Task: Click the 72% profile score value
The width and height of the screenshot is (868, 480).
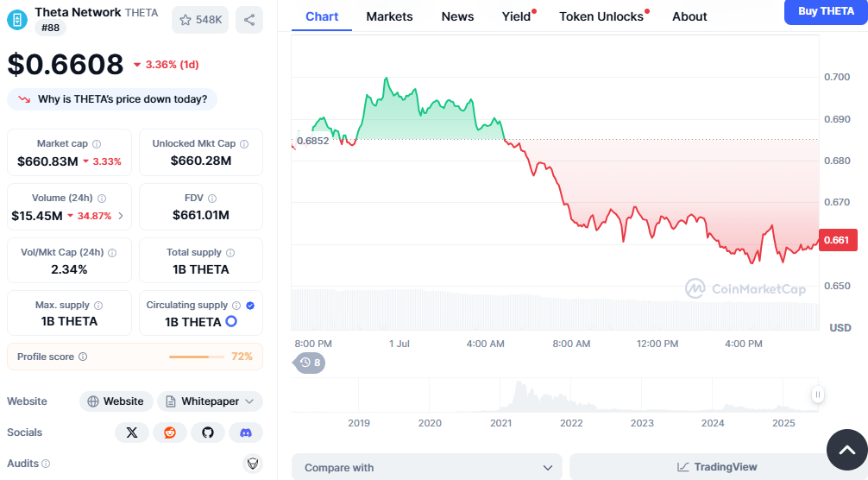Action: point(242,357)
